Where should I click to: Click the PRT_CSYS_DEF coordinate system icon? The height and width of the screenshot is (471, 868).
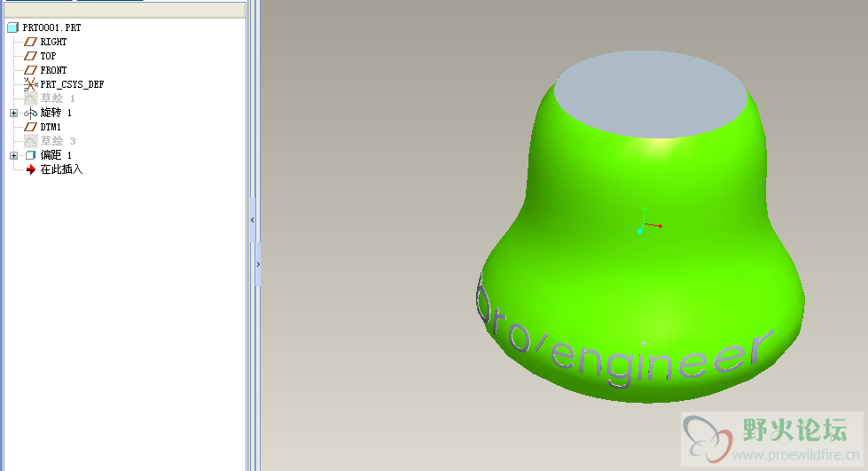pos(31,84)
